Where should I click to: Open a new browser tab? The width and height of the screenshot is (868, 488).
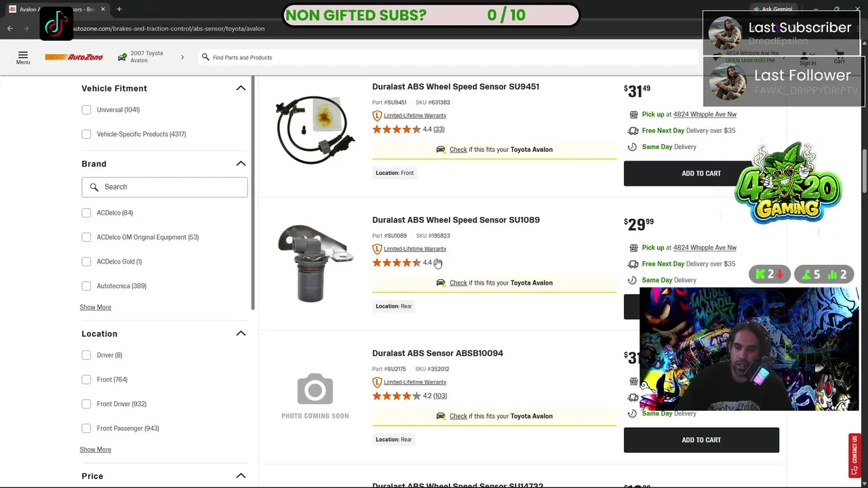[x=119, y=9]
